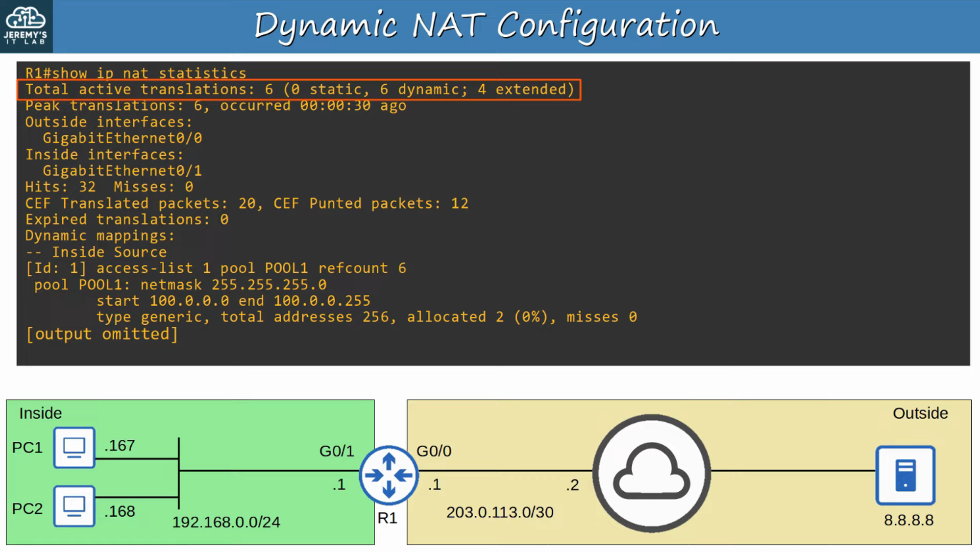Click the G0/0 interface label
The image size is (980, 552).
[434, 451]
